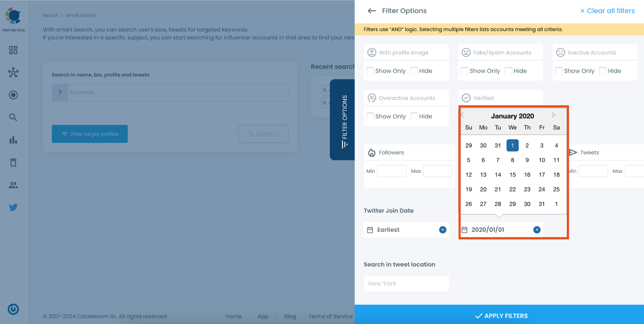Navigate to previous month using left arrow
Screen dimensions: 644x324
[x=463, y=115]
